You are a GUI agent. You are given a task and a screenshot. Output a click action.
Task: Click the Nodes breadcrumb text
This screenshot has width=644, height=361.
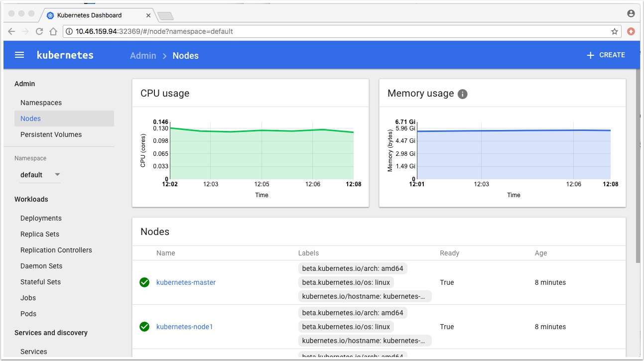point(185,56)
